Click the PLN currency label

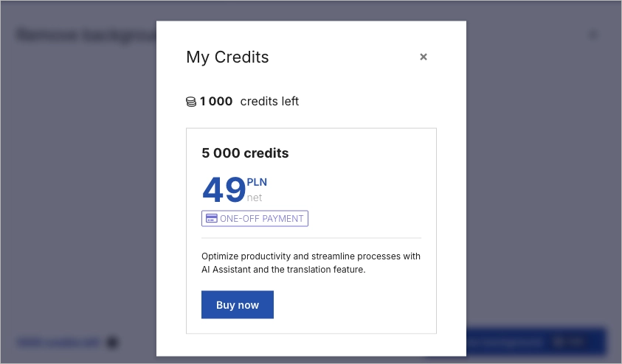point(257,183)
